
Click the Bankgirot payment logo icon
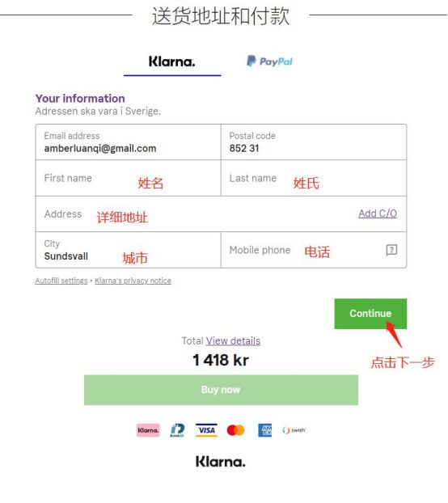(x=177, y=430)
